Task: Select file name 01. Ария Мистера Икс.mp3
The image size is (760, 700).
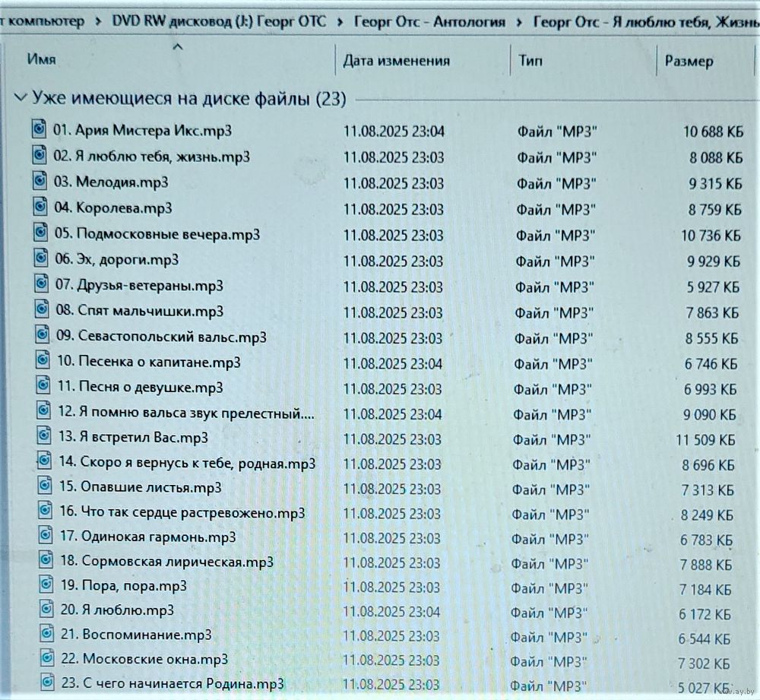Action: [x=143, y=131]
